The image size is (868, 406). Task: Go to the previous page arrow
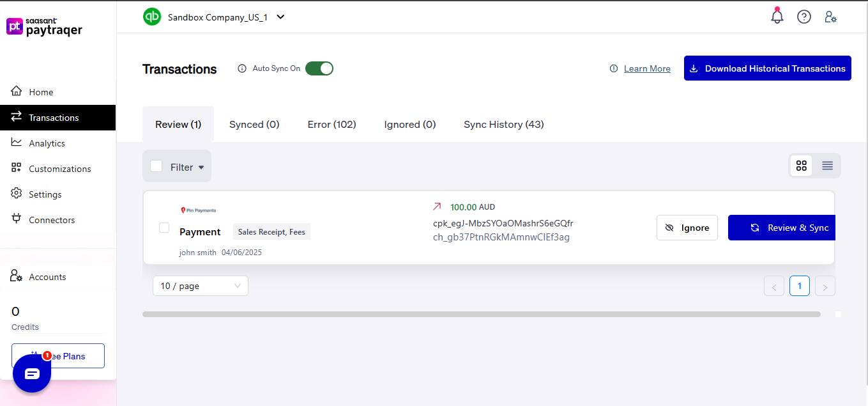pyautogui.click(x=774, y=286)
